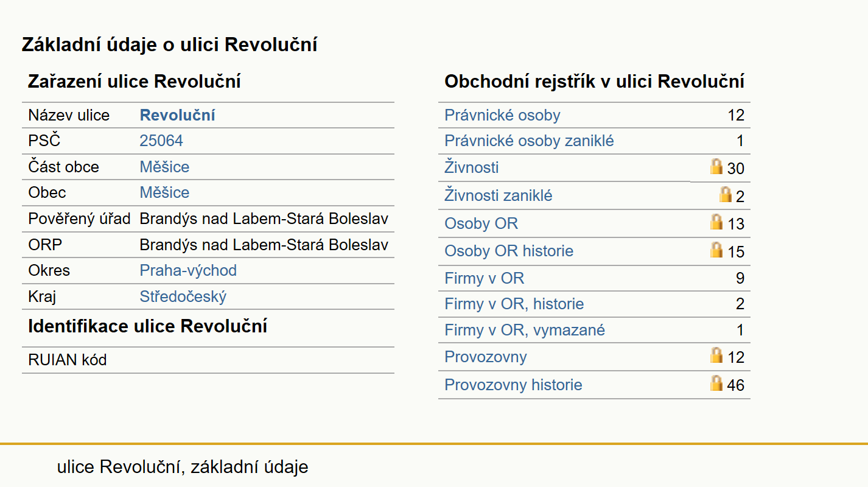Image resolution: width=868 pixels, height=487 pixels.
Task: Go to the Praha-východ district link
Action: pyautogui.click(x=188, y=270)
